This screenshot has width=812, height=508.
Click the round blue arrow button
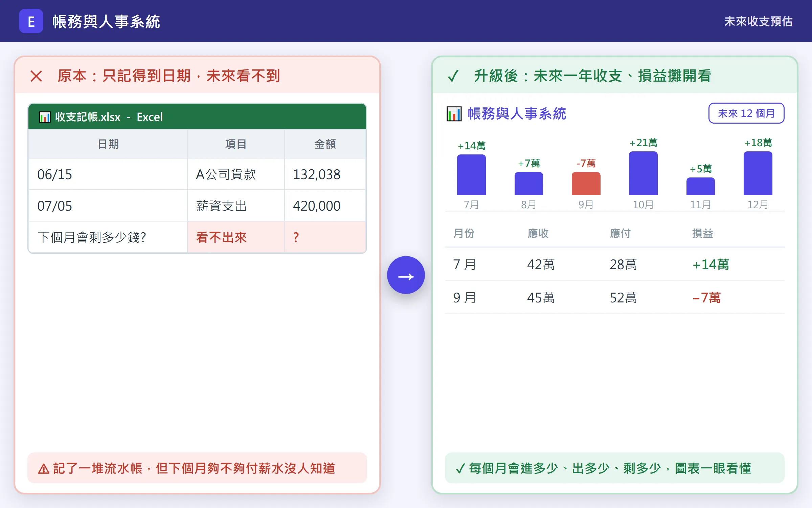pyautogui.click(x=406, y=275)
